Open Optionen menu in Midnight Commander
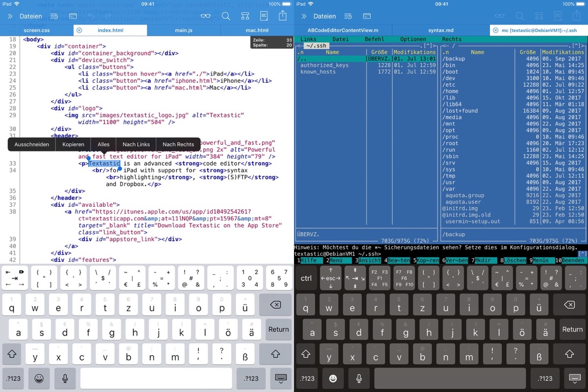This screenshot has height=392, width=588. (x=413, y=39)
